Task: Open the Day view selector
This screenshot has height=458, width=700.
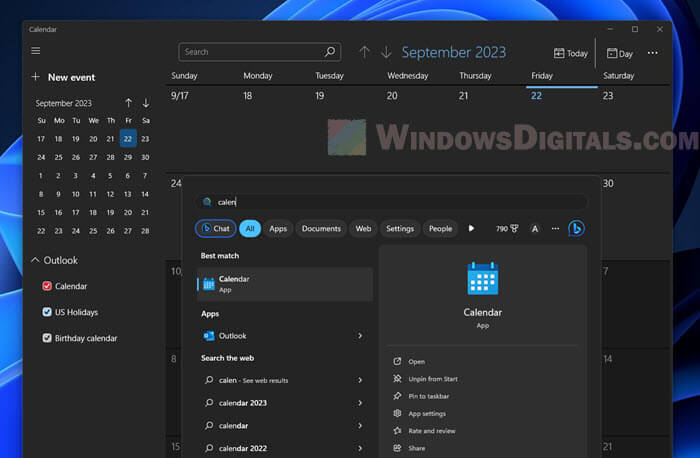Action: point(620,54)
